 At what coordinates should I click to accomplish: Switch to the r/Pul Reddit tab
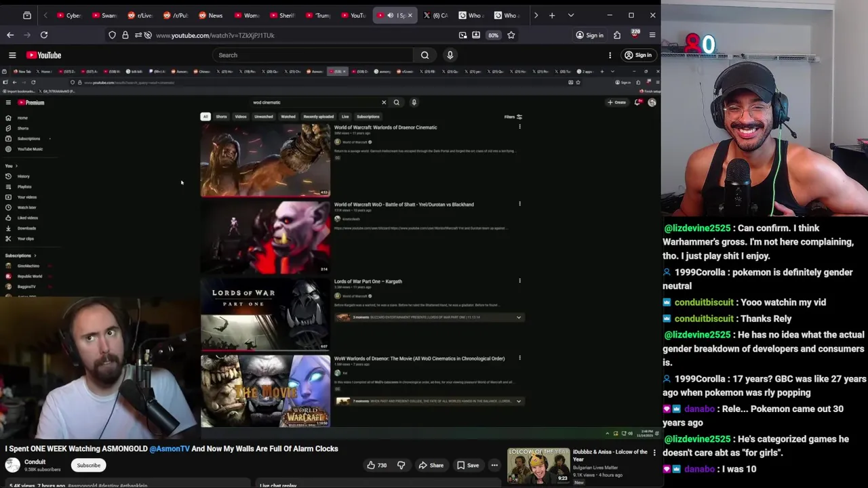click(176, 15)
